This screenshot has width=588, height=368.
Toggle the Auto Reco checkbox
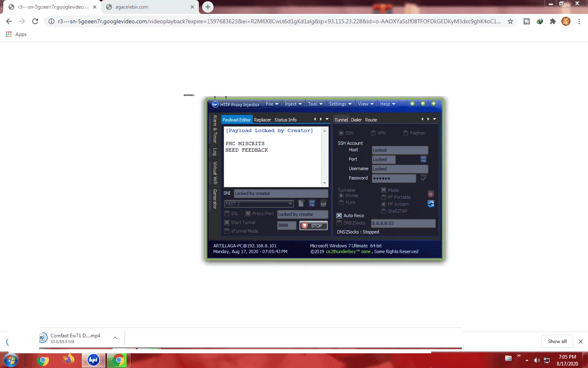pyautogui.click(x=339, y=215)
